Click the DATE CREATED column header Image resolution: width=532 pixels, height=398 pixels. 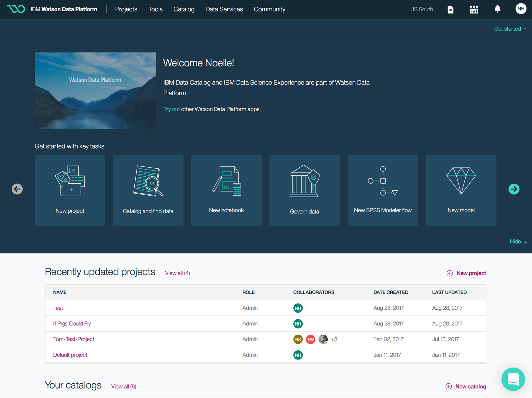pyautogui.click(x=391, y=292)
